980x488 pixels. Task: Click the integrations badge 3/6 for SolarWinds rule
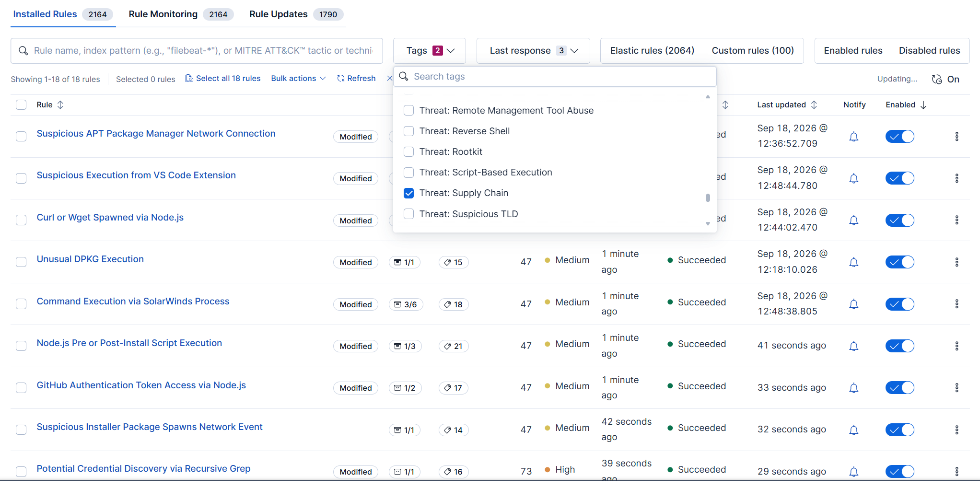click(x=406, y=304)
